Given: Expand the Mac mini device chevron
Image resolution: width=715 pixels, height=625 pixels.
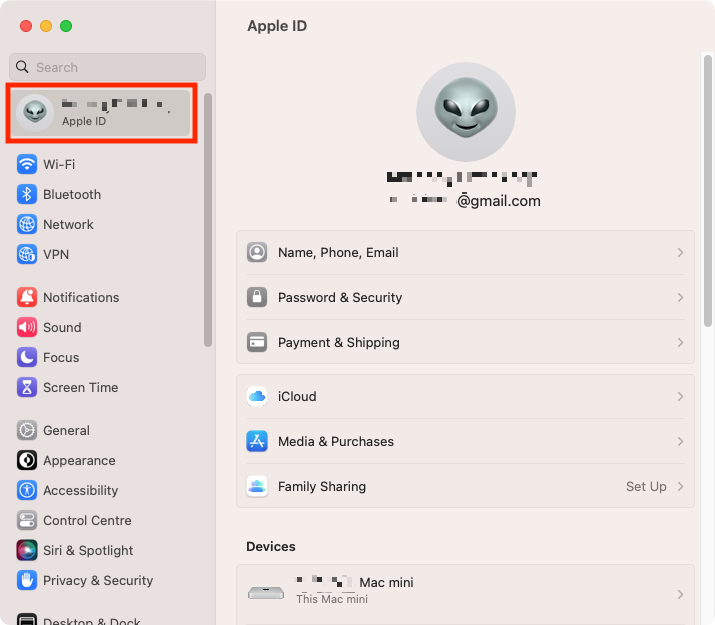Looking at the screenshot, I should point(680,594).
